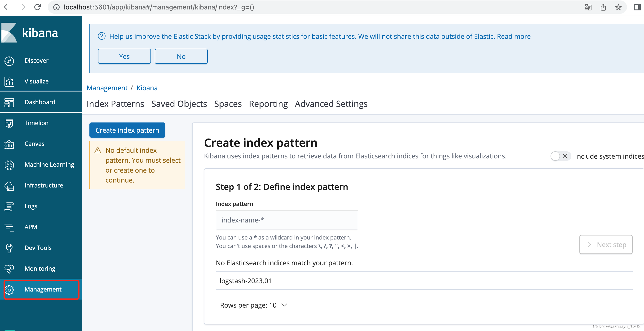The width and height of the screenshot is (644, 331).
Task: Click the Create index pattern button
Action: [127, 130]
